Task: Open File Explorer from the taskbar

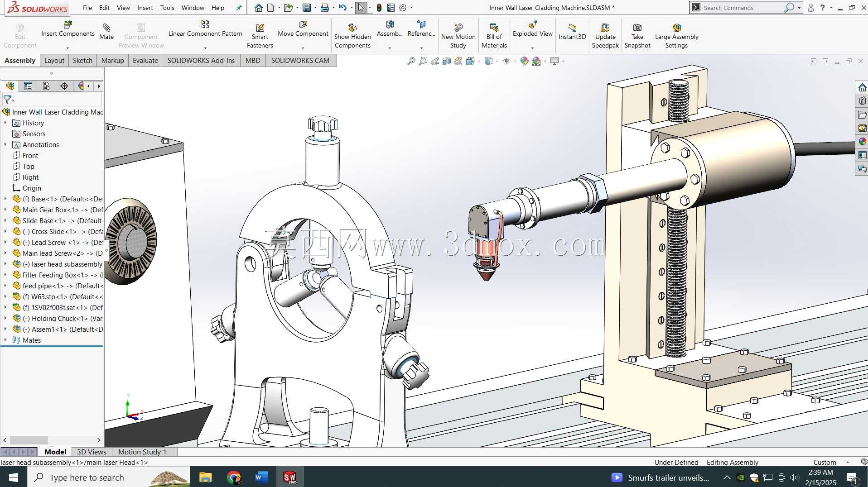Action: click(x=205, y=477)
